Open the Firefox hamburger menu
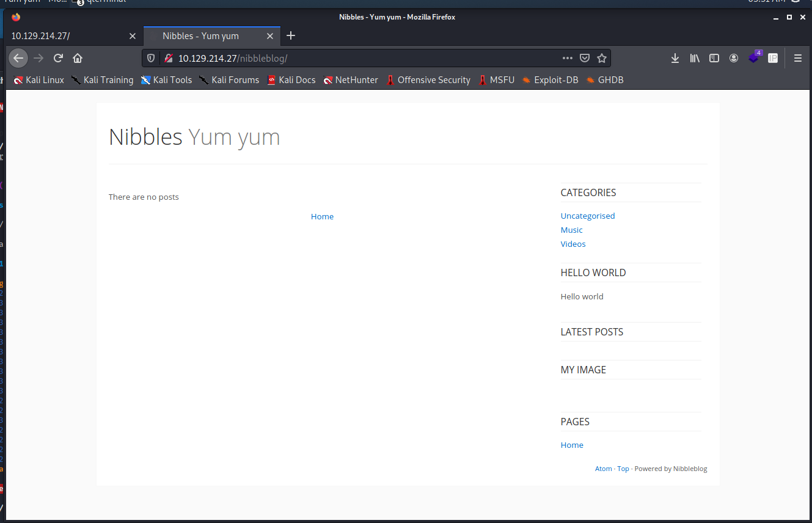Viewport: 812px width, 523px height. tap(797, 58)
